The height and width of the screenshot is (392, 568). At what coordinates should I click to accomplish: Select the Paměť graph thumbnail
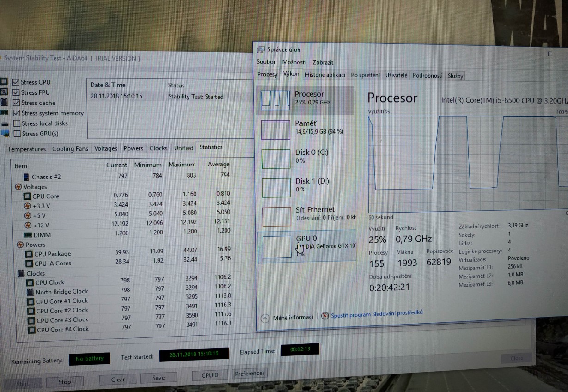click(x=275, y=129)
